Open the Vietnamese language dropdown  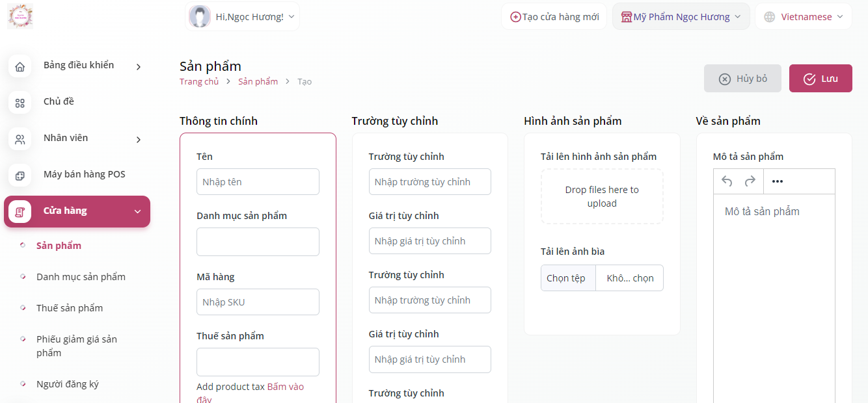point(804,17)
